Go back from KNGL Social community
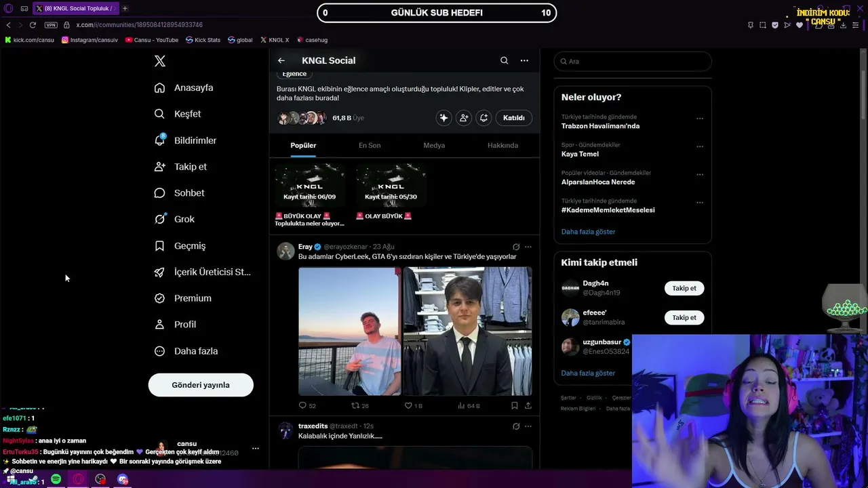This screenshot has height=488, width=868. coord(281,60)
